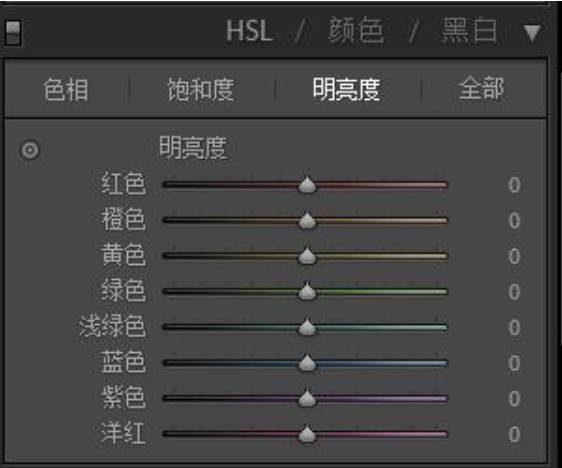
Task: Click the 洋红 slider label
Action: point(124,433)
